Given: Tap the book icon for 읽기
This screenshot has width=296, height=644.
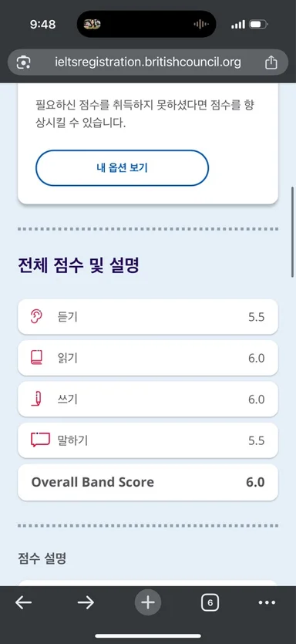Looking at the screenshot, I should click(x=36, y=358).
